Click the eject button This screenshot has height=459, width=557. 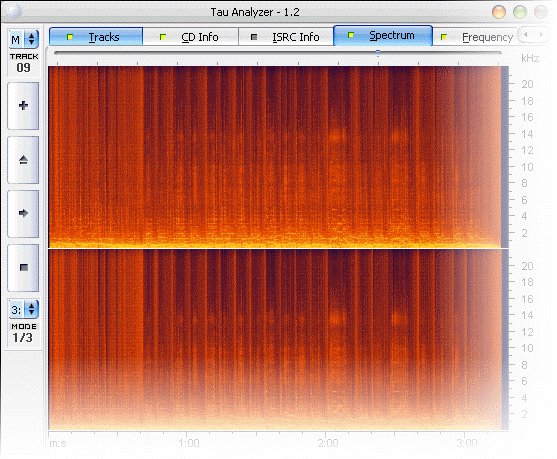click(x=23, y=160)
